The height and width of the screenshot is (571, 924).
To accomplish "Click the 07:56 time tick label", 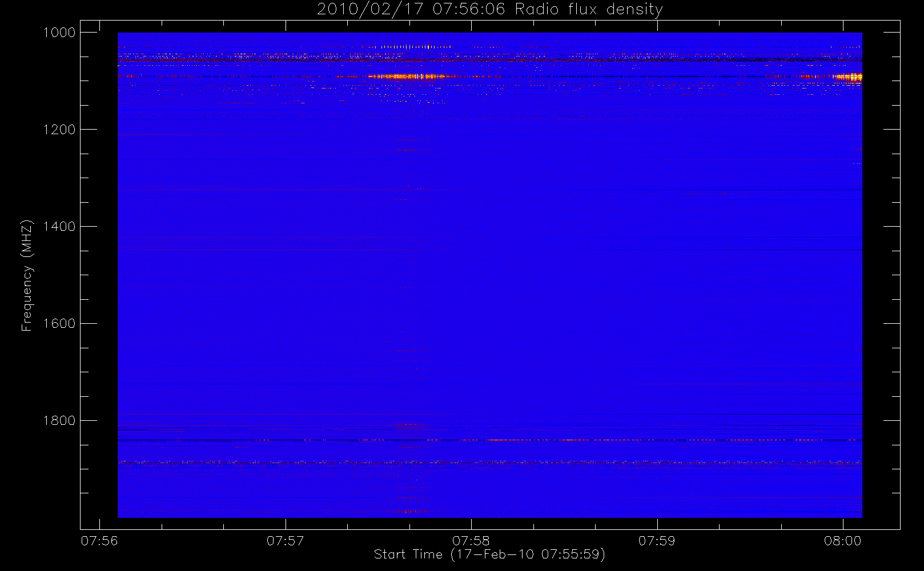I will (x=99, y=541).
